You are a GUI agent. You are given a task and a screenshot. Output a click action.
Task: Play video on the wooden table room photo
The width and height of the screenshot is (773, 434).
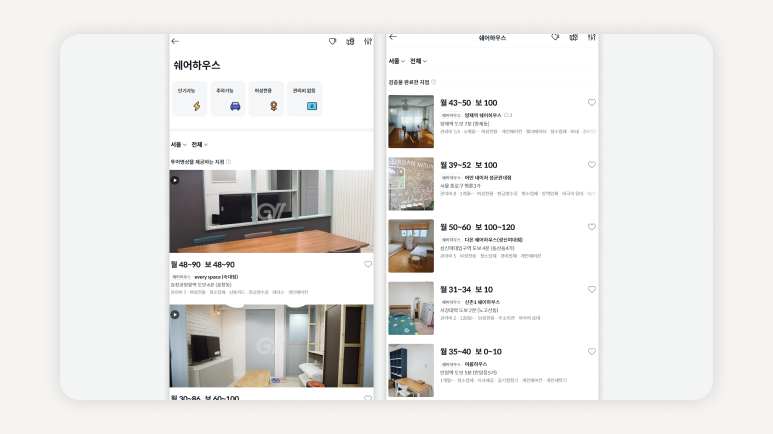[x=175, y=181]
